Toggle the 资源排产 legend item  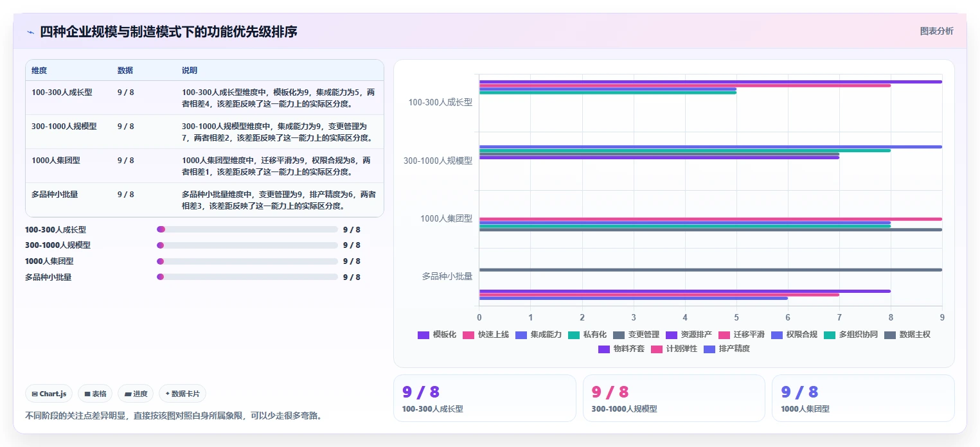tap(689, 335)
